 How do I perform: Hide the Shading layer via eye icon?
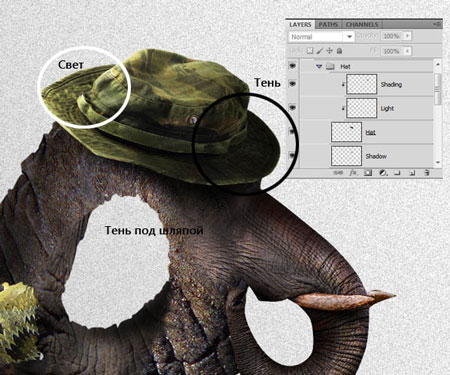(292, 84)
